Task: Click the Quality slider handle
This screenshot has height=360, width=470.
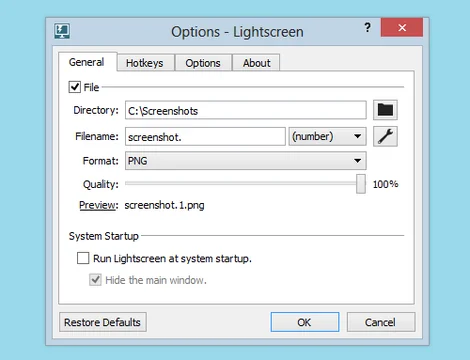Action: click(x=361, y=184)
